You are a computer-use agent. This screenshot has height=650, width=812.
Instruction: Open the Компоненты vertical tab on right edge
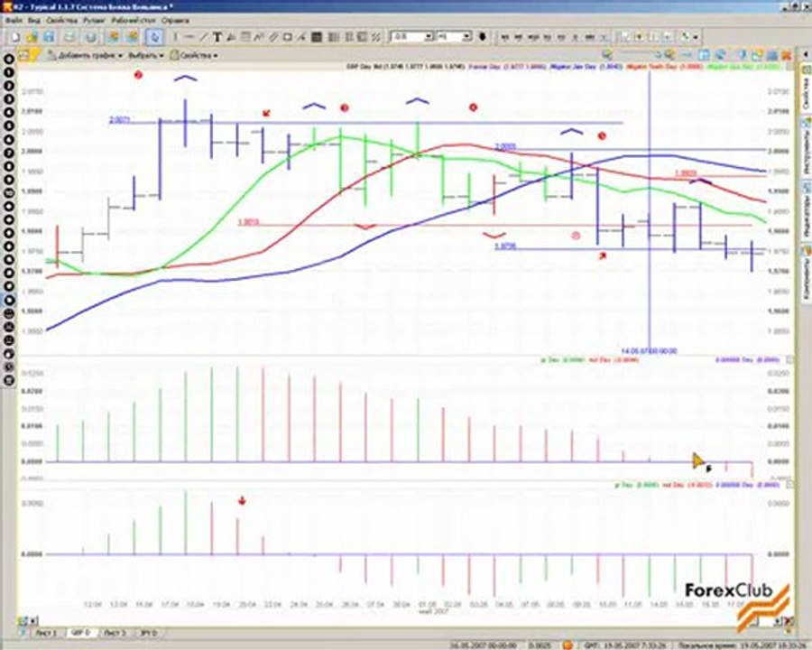[807, 274]
